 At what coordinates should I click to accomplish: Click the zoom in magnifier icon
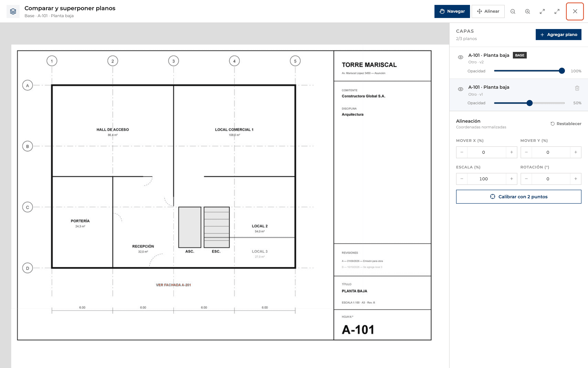pyautogui.click(x=528, y=11)
